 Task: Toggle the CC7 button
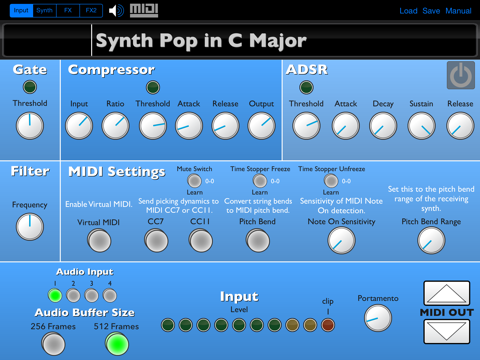156,240
